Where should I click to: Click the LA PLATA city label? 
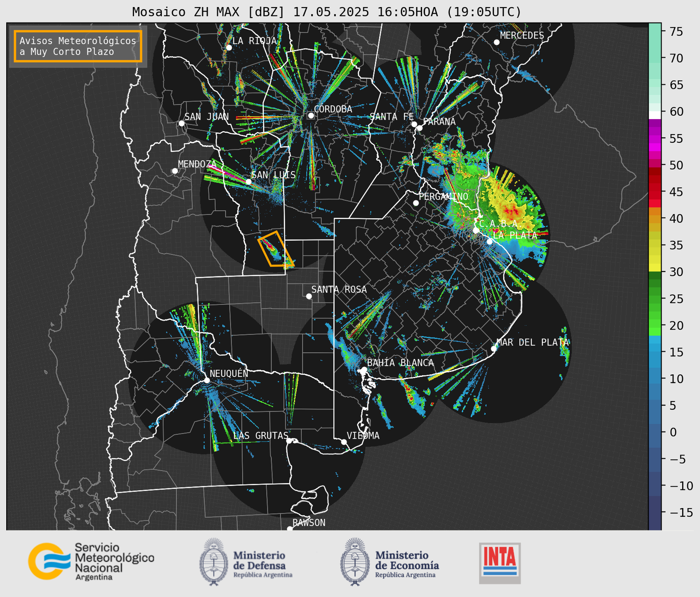click(x=515, y=235)
